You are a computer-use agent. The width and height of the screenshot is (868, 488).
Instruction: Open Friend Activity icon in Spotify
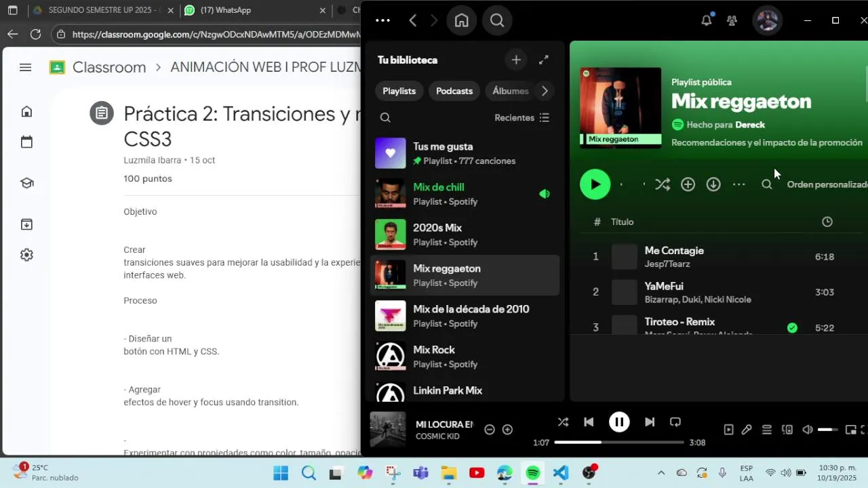(x=732, y=20)
